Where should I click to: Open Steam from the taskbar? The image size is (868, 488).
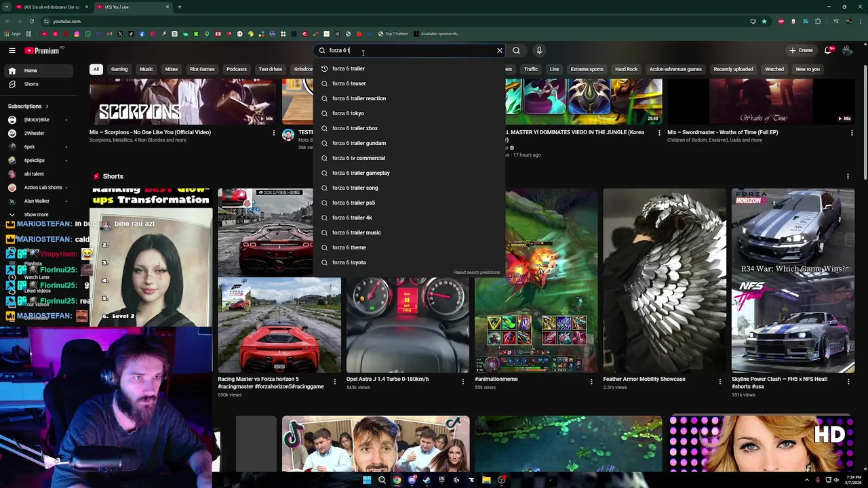click(427, 480)
